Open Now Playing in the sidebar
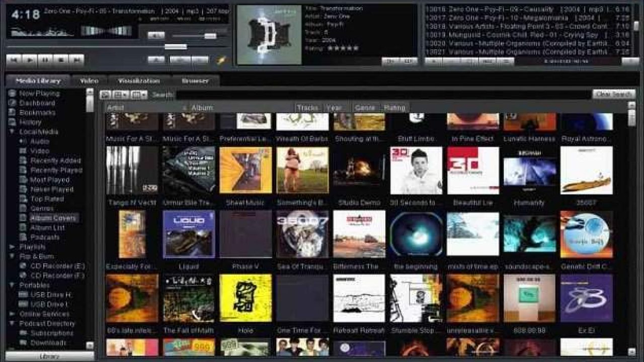The width and height of the screenshot is (644, 362). coord(39,94)
